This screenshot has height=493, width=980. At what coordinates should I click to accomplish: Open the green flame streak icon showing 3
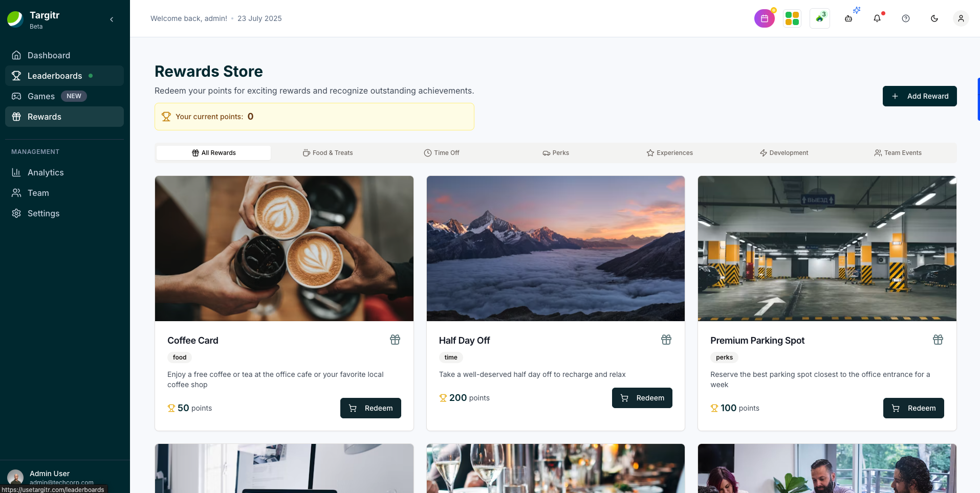(820, 18)
